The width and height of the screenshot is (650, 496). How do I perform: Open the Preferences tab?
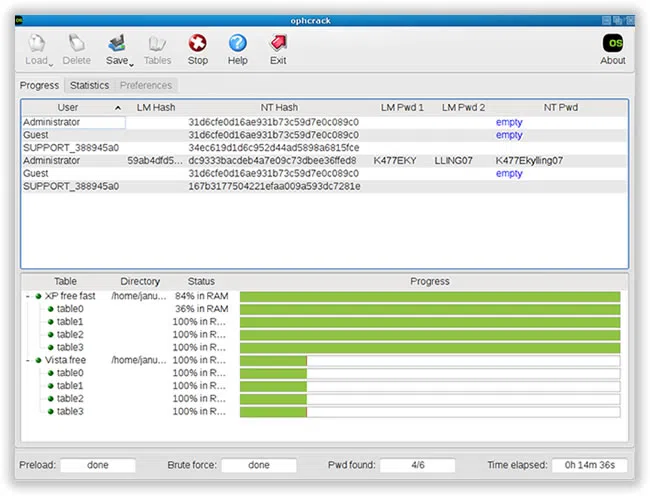point(146,86)
